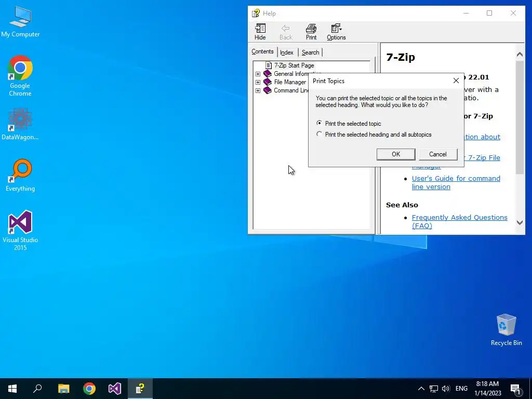Show hidden system tray icons
The image size is (532, 399).
421,389
